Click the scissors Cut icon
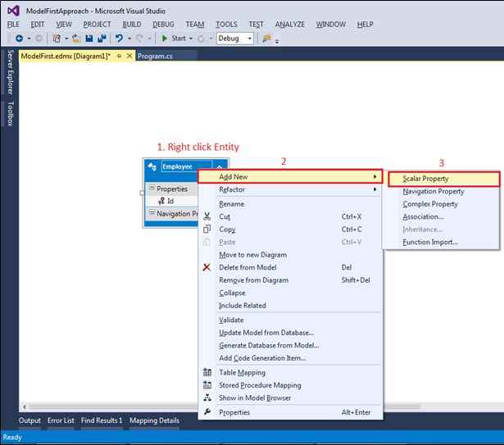504x445 pixels. [207, 216]
